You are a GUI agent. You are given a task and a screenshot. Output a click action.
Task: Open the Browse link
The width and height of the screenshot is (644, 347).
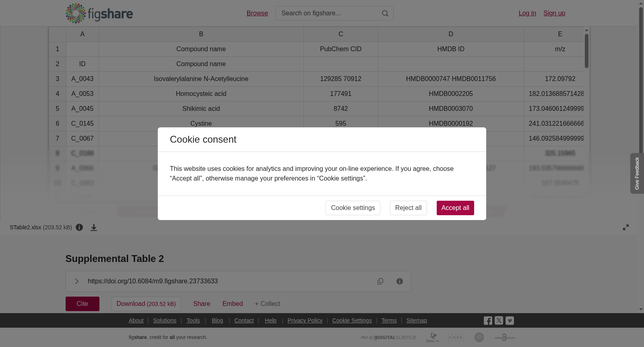[257, 13]
